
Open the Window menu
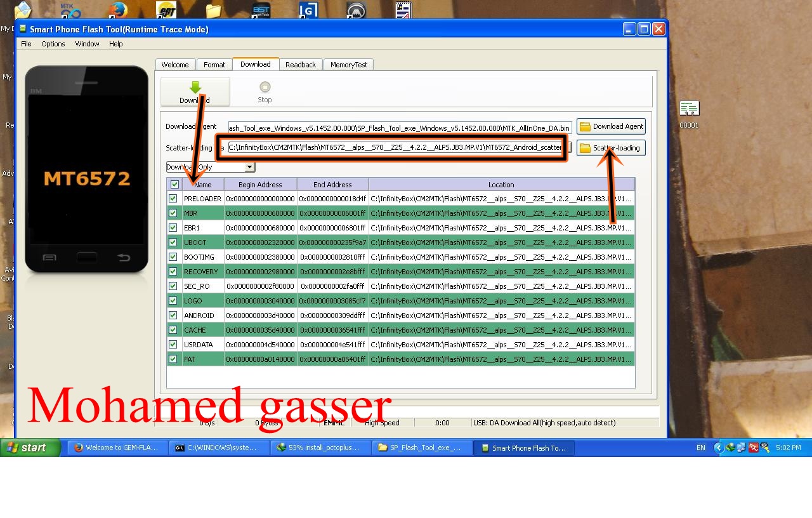coord(87,44)
